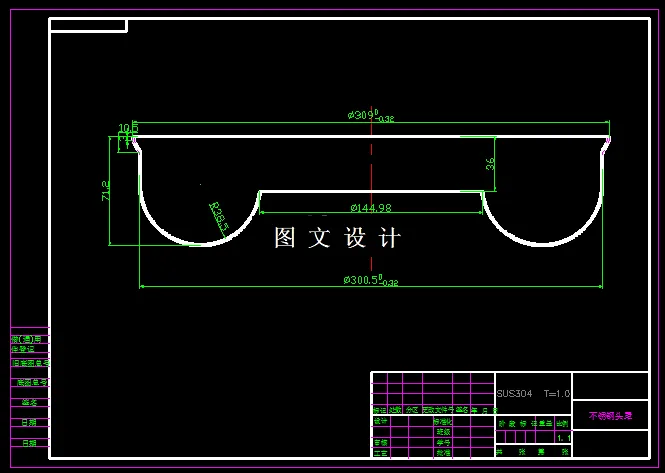Select the 标记 revision header
665x473 pixels.
point(380,410)
